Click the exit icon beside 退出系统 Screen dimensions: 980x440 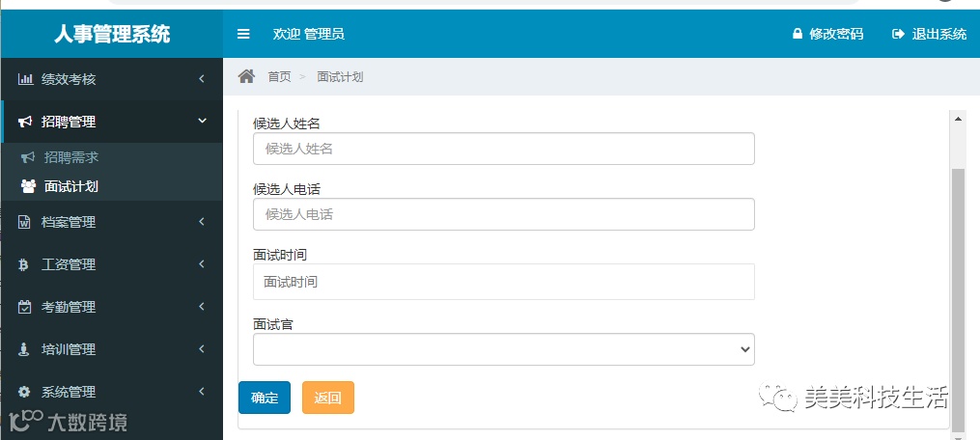click(898, 34)
